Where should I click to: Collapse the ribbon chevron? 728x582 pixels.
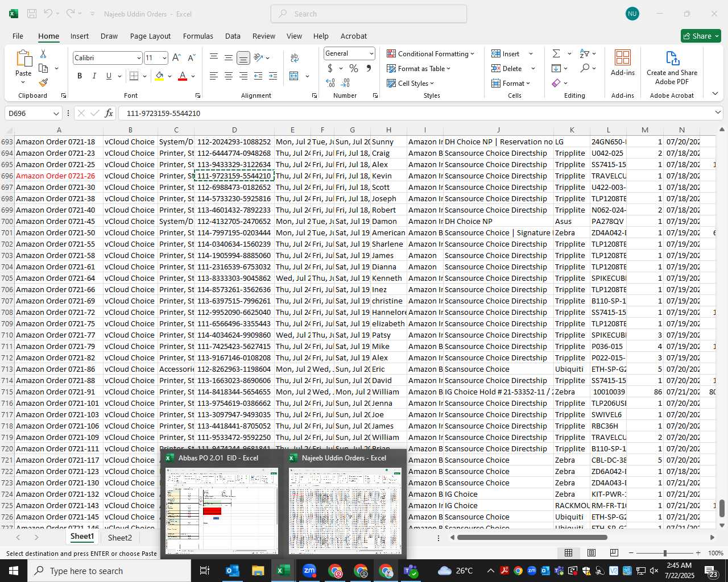(715, 93)
